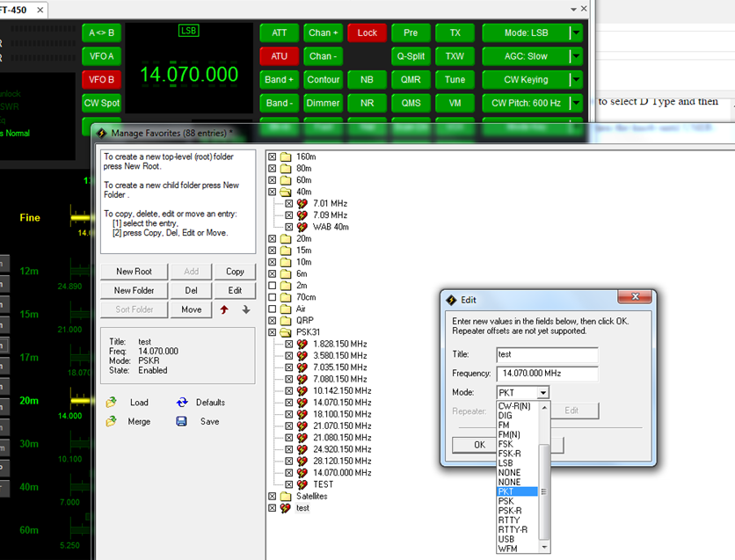Viewport: 735px width, 560px height.
Task: Open the Mode: LSB dropdown arrow
Action: 576,33
